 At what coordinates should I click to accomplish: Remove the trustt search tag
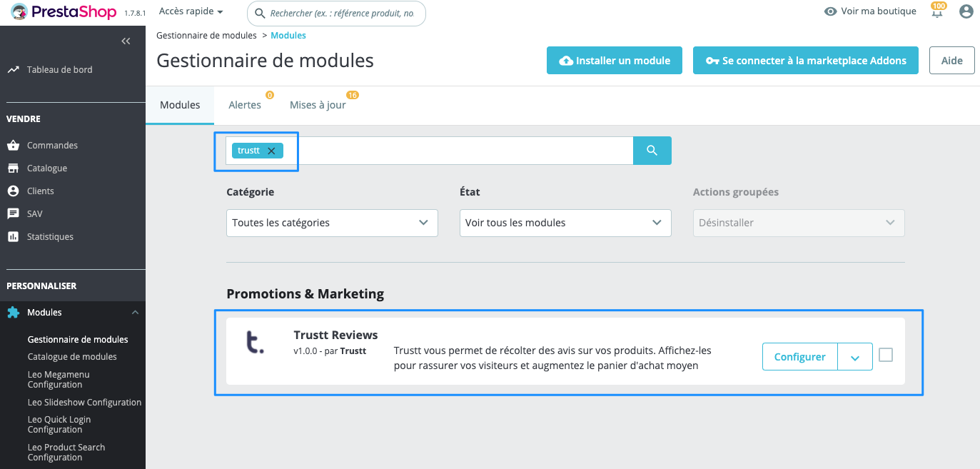coord(271,151)
